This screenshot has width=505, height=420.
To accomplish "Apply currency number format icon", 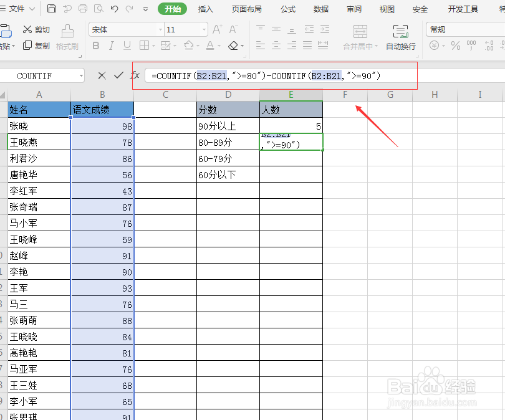I will pos(434,45).
